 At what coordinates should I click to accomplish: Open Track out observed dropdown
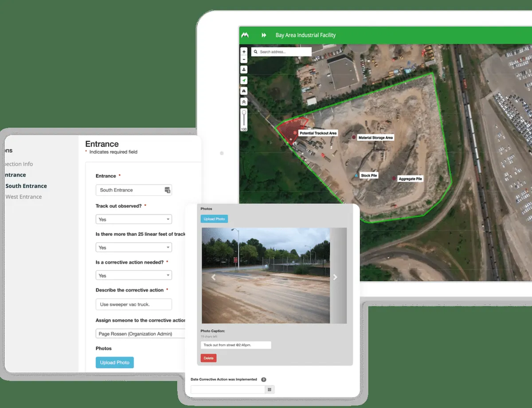click(x=133, y=219)
